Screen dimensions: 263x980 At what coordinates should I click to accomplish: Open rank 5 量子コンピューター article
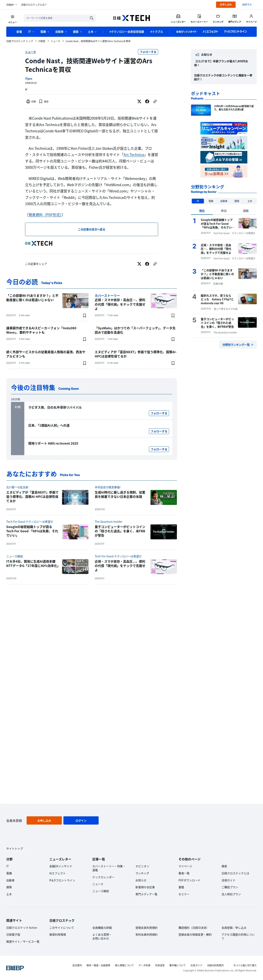(217, 323)
